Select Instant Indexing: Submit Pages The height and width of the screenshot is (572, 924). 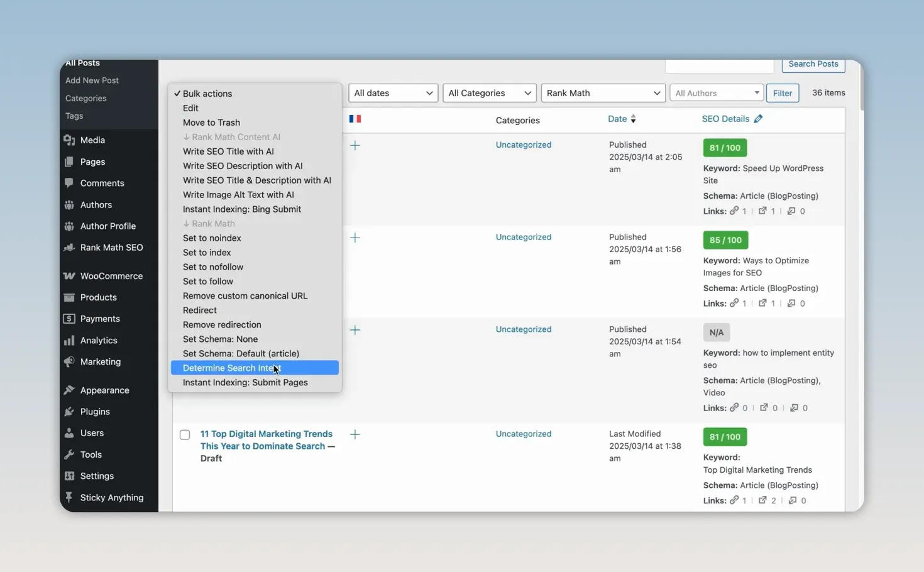click(x=255, y=383)
